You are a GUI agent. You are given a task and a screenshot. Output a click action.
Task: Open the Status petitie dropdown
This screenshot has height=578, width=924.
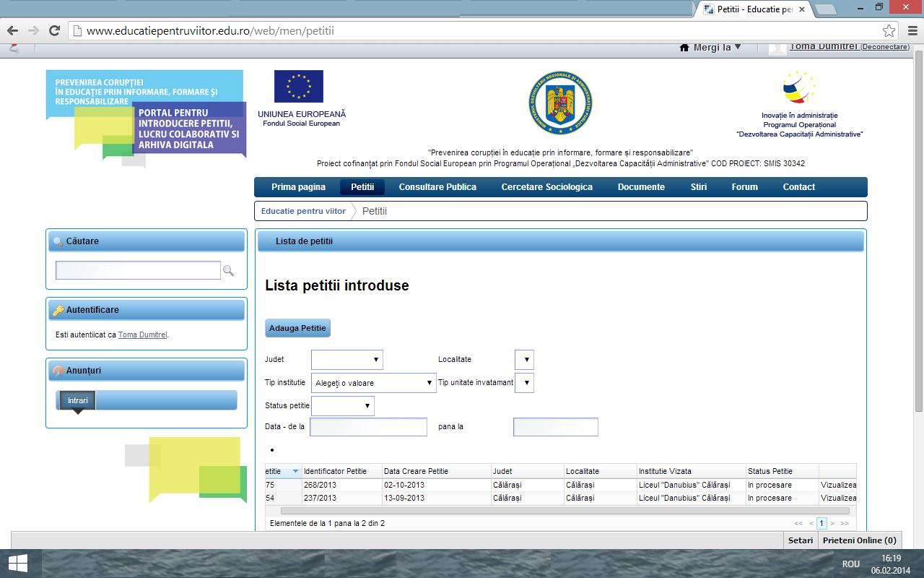342,406
